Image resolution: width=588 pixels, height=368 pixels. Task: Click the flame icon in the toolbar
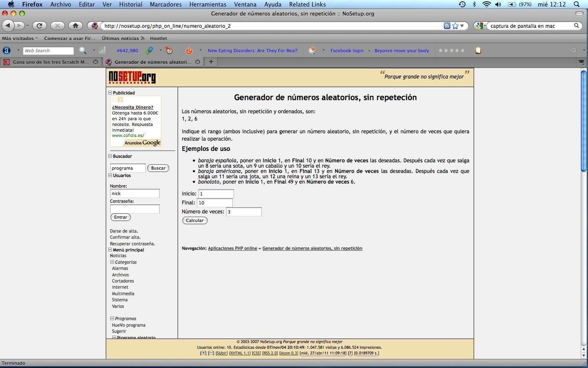[189, 50]
